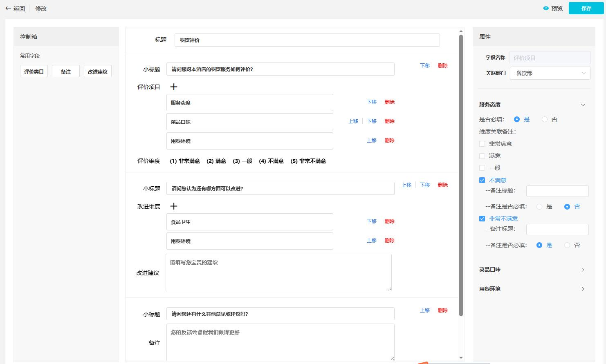Add a new 评价项目 with plus icon
The height and width of the screenshot is (364, 606).
click(174, 87)
